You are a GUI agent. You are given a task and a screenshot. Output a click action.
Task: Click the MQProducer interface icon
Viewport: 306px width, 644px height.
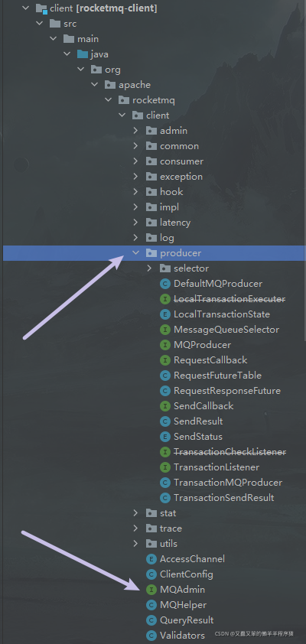[164, 345]
